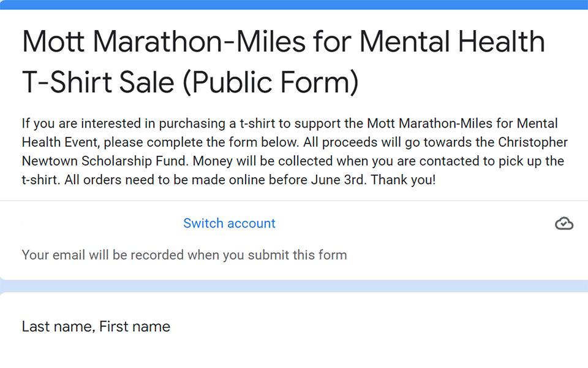The image size is (588, 368).
Task: Click the word "Christopher" in the description
Action: tap(533, 142)
